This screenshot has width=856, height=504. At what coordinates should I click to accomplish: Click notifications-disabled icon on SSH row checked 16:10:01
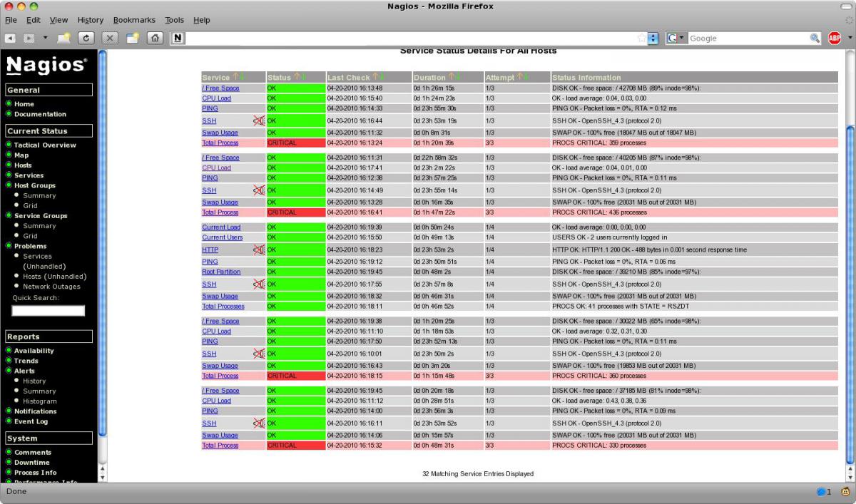[x=259, y=354]
